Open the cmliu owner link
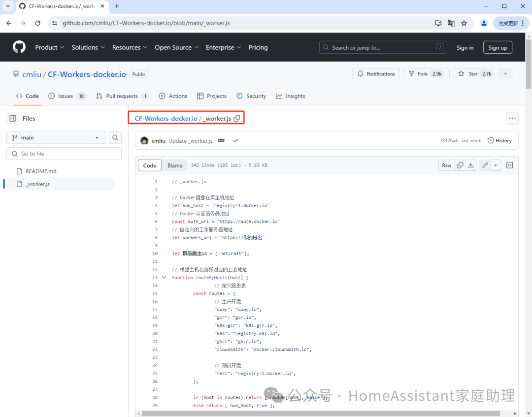The image size is (532, 417). point(32,74)
